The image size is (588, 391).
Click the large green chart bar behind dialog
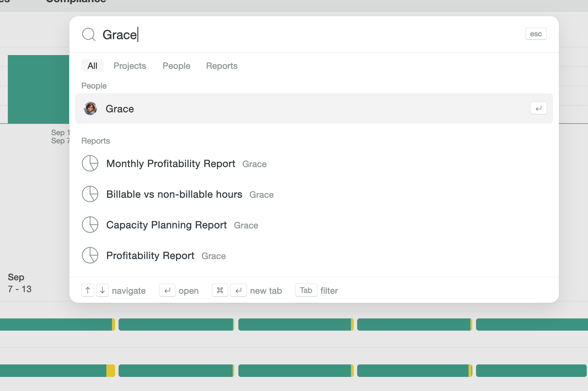point(38,89)
